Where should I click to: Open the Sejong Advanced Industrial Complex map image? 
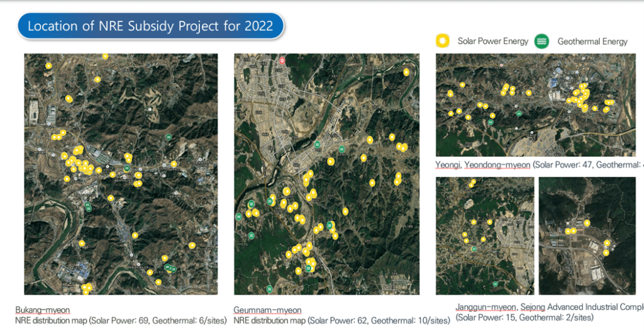587,236
